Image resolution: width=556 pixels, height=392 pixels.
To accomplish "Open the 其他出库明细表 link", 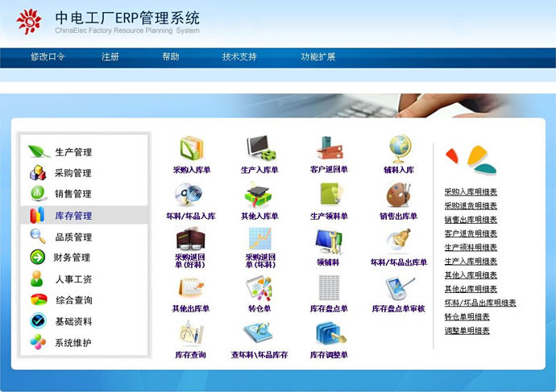I will [x=471, y=289].
